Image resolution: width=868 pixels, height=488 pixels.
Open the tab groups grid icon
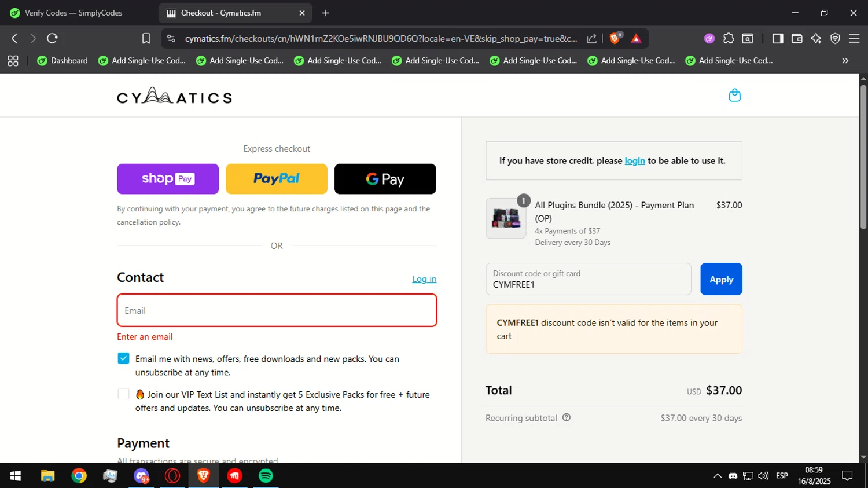pyautogui.click(x=13, y=60)
